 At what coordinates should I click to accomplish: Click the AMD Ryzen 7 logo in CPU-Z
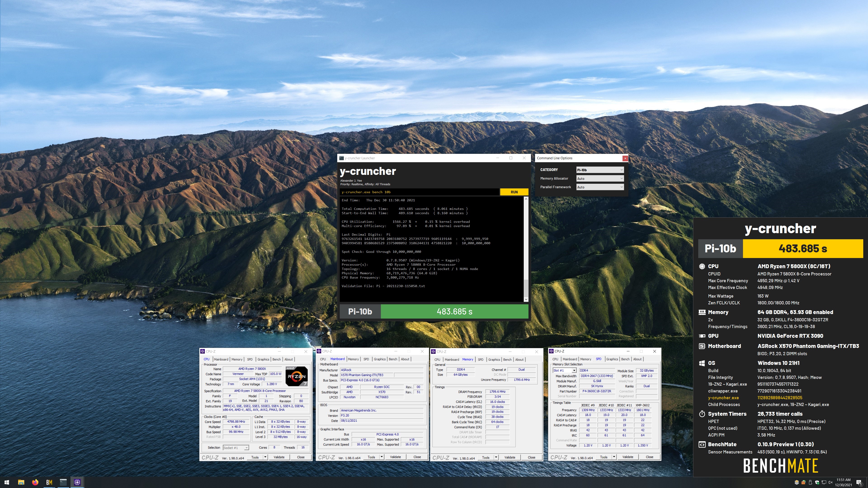(x=296, y=376)
